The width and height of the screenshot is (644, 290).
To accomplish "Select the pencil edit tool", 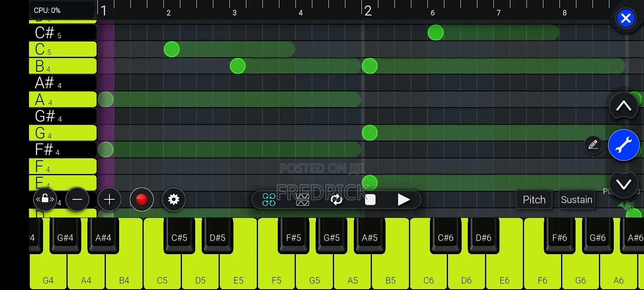I will pyautogui.click(x=593, y=145).
